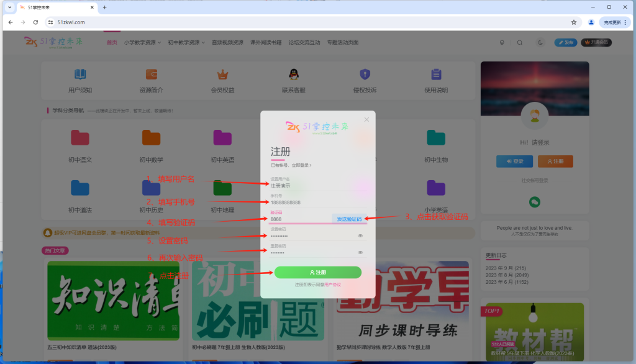Log in via the green WeChat icon

(x=534, y=202)
